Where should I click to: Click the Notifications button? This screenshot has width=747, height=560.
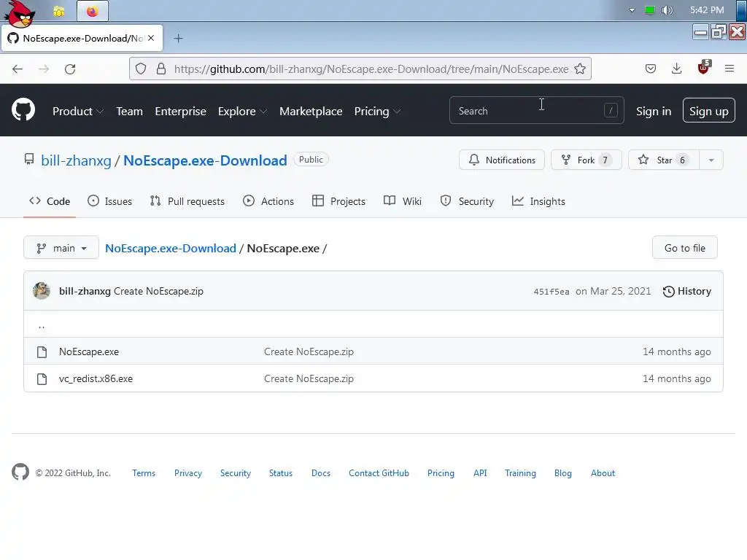coord(502,160)
